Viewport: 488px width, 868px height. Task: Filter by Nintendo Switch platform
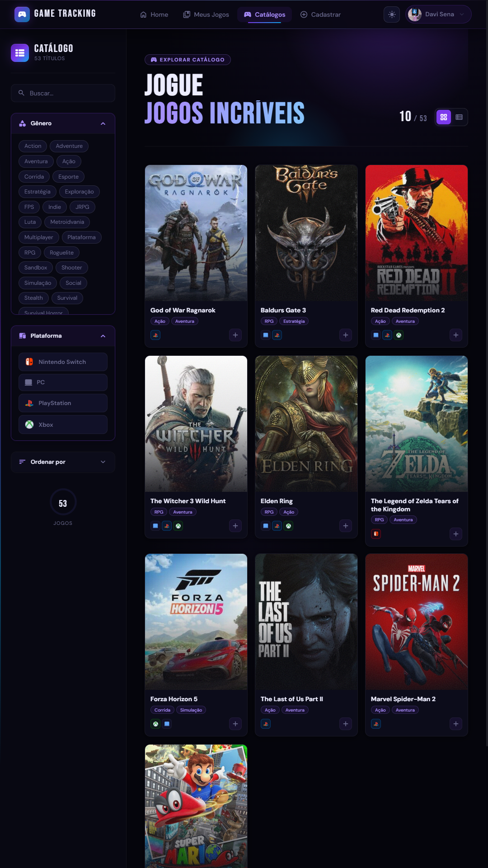(63, 362)
